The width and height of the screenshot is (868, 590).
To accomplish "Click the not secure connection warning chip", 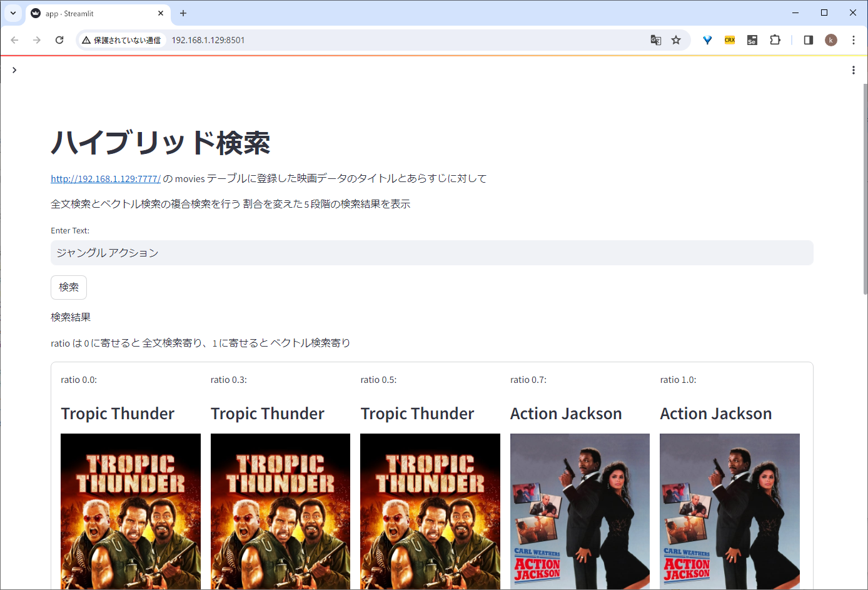I will (x=122, y=40).
